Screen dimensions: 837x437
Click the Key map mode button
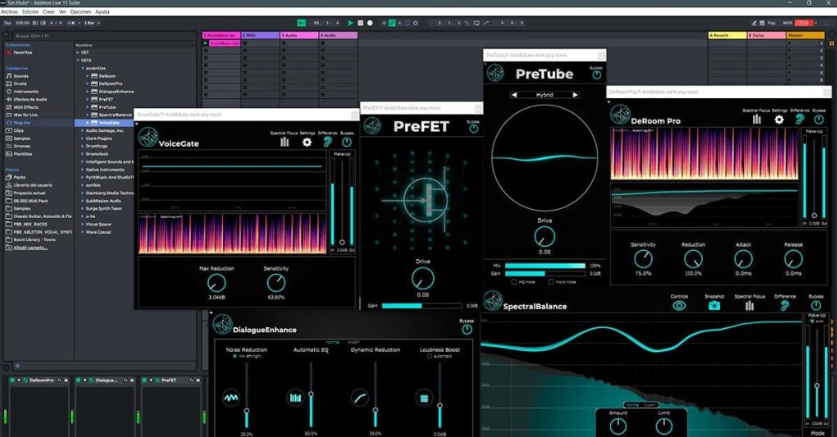pos(772,23)
